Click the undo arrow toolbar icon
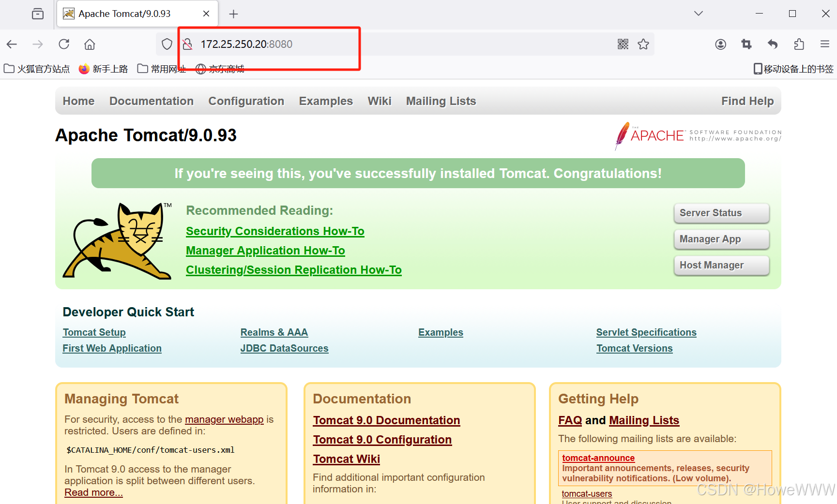 773,44
